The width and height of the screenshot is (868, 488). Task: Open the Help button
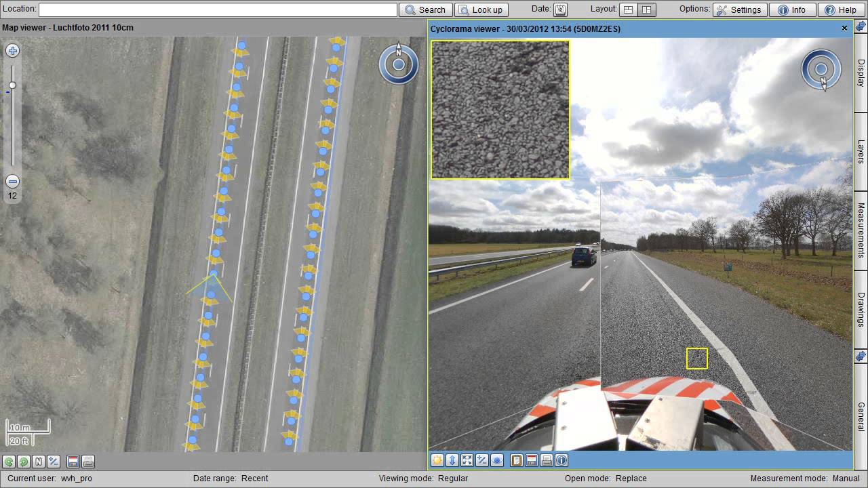(x=841, y=9)
